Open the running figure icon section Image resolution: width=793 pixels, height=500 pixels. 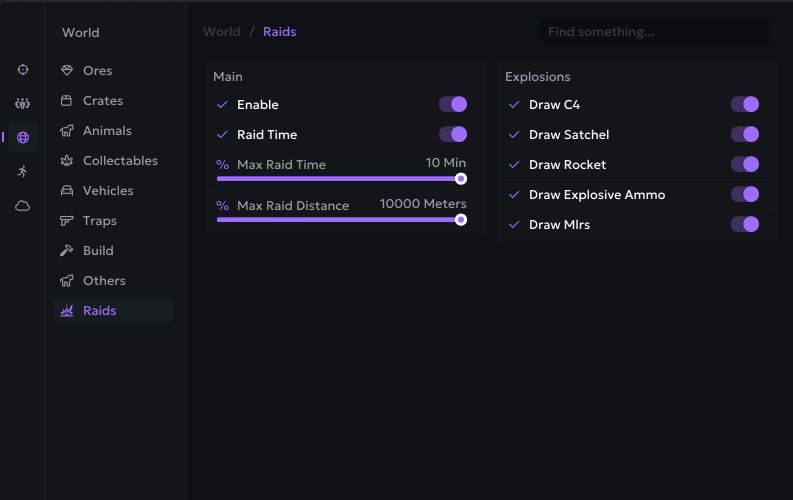tap(22, 172)
